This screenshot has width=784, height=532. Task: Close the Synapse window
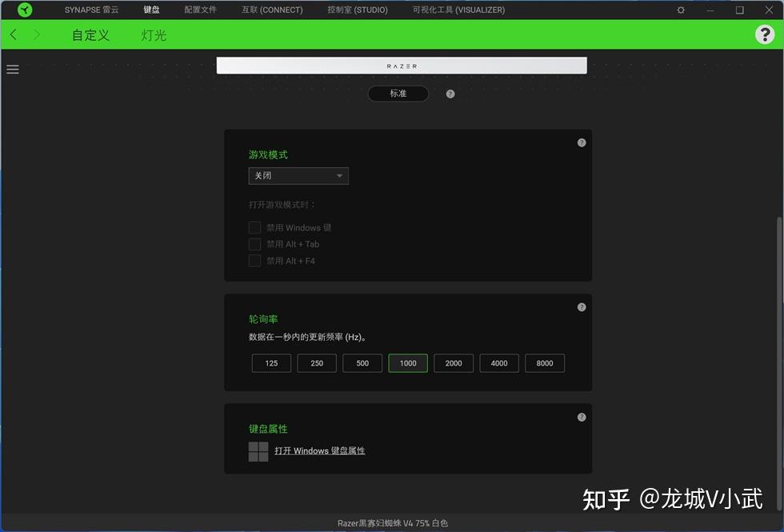coord(769,10)
